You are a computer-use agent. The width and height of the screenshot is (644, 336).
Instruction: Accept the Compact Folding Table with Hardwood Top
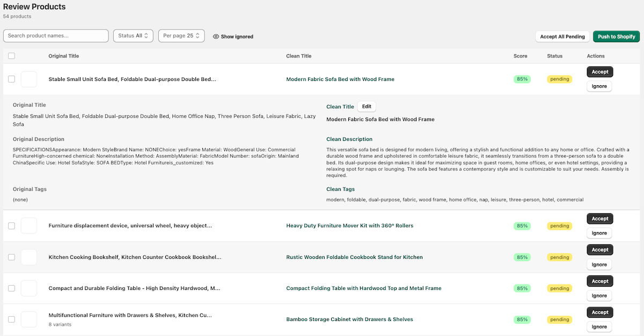coord(600,281)
